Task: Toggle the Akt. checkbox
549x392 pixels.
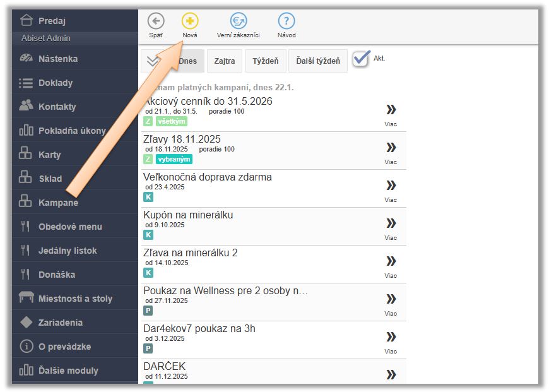Action: 361,59
